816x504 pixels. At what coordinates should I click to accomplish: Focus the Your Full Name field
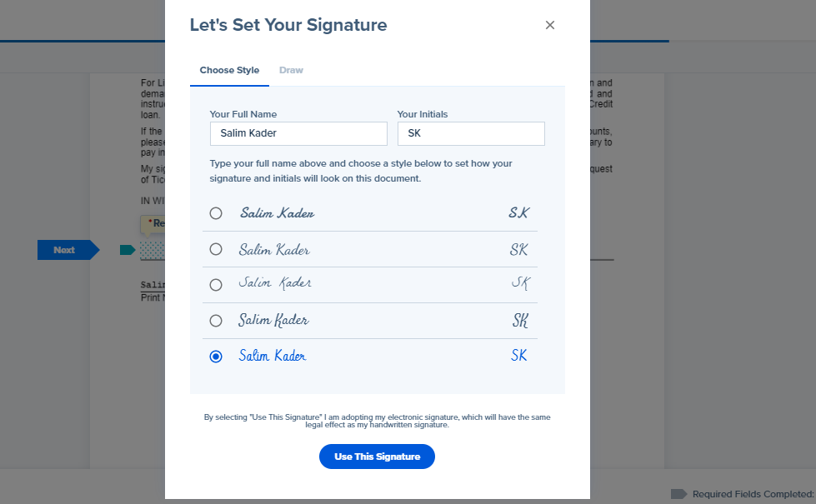[298, 133]
